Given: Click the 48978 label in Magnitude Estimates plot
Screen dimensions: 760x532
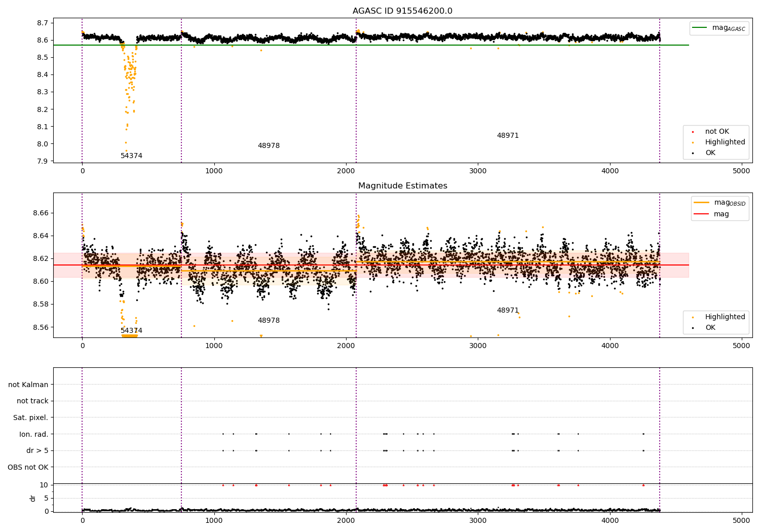Looking at the screenshot, I should pos(269,321).
